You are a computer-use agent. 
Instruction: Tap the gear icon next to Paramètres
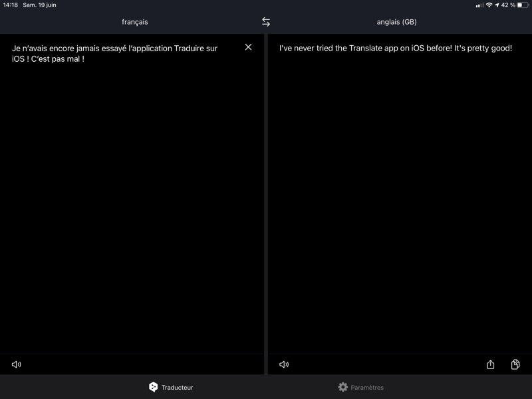[343, 387]
